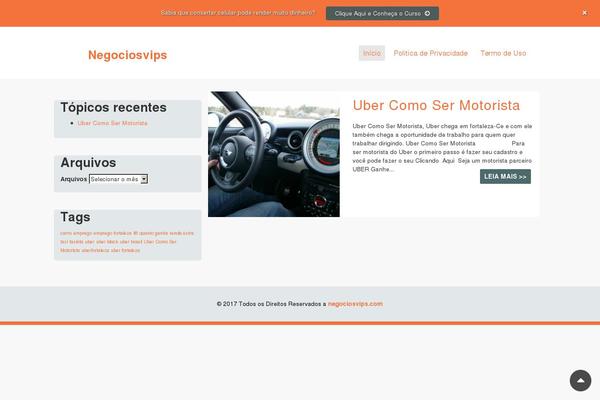
Task: Click 'Clique Aqui e Conheça o Curso' button
Action: [x=382, y=13]
